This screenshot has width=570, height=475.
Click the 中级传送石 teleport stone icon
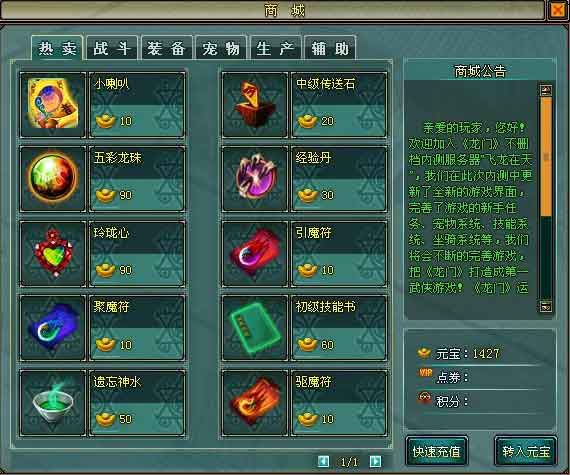click(255, 104)
